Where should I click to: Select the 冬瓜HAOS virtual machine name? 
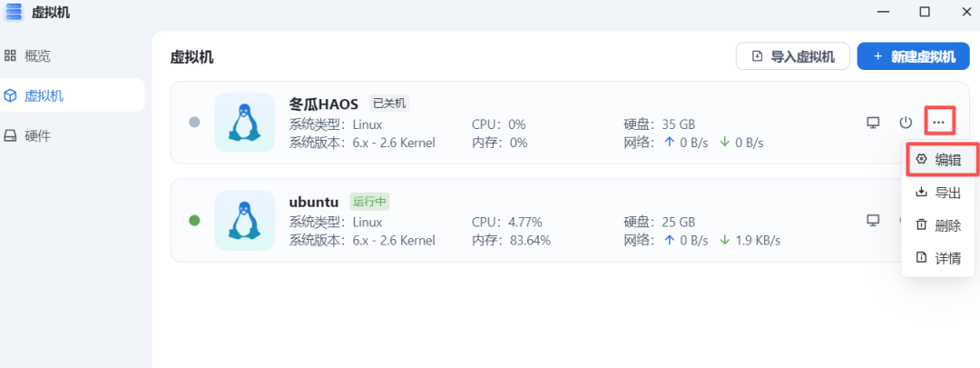[x=324, y=103]
